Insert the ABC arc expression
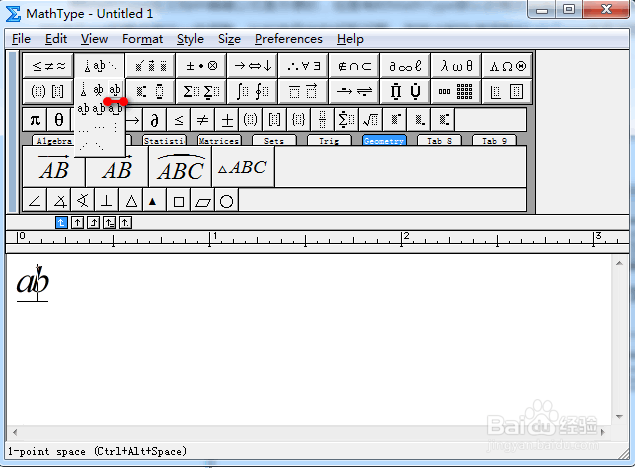The width and height of the screenshot is (635, 468). tap(180, 167)
